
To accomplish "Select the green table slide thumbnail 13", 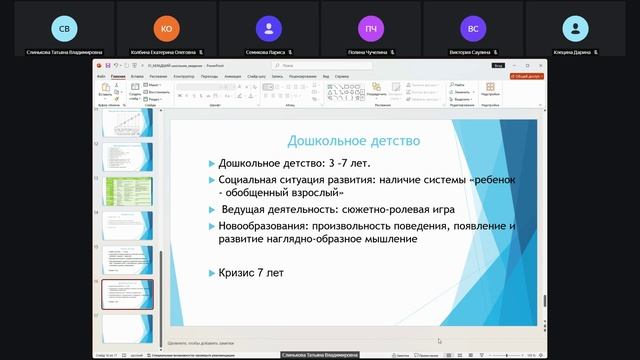I will point(129,191).
